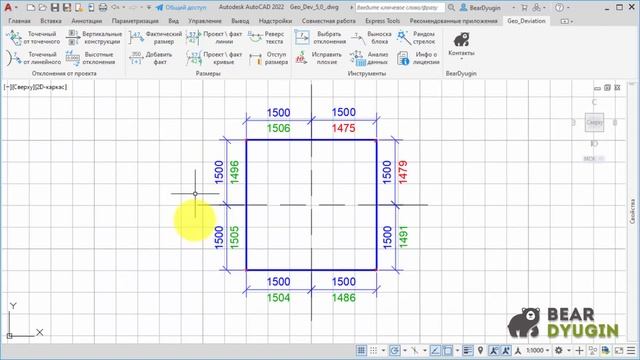Click Рандом стрелок tool
Image resolution: width=640 pixels, height=360 pixels.
coord(416,38)
